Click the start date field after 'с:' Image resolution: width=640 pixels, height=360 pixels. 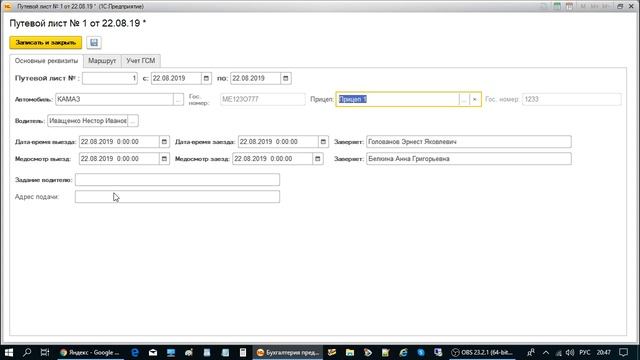click(x=176, y=78)
